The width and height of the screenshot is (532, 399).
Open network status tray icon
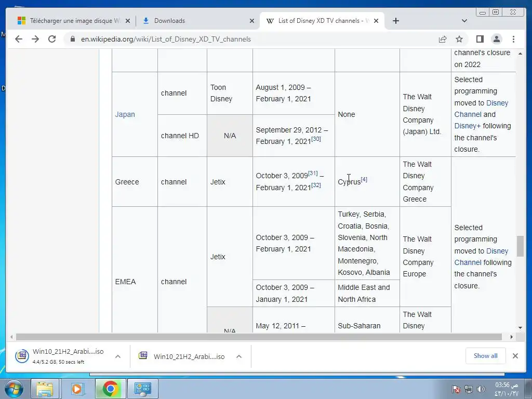tap(469, 389)
